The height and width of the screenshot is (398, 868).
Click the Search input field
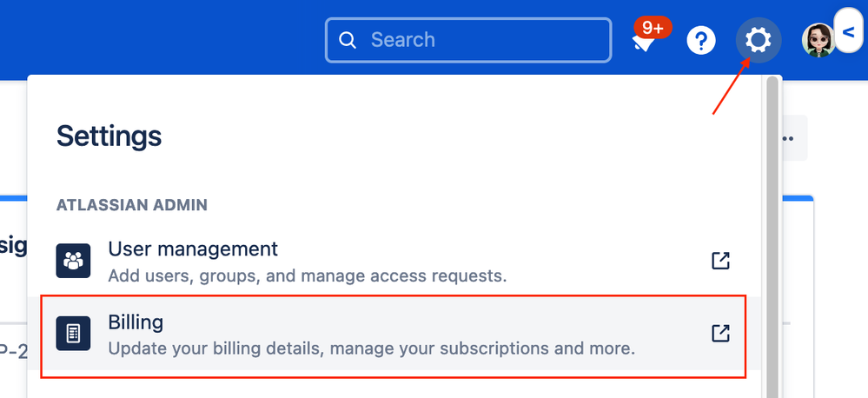[x=468, y=40]
